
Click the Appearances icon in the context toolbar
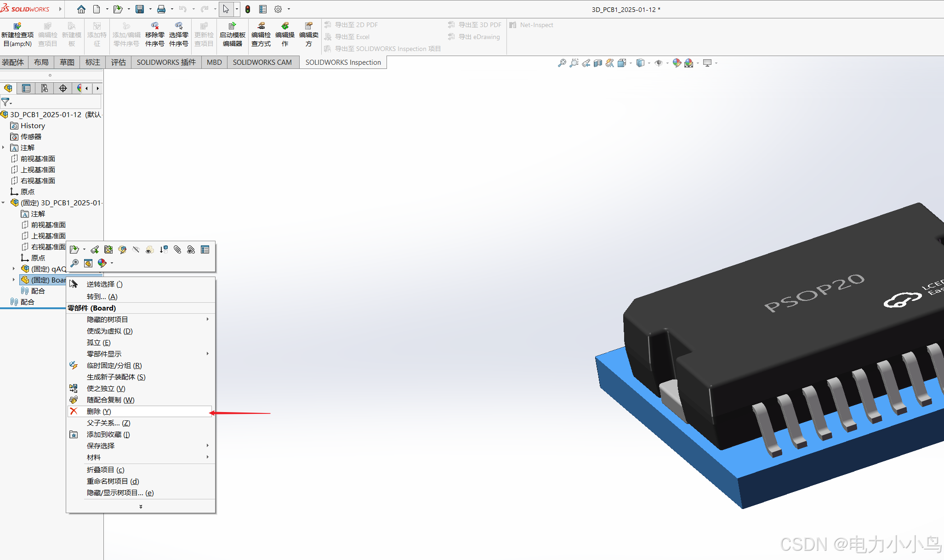pos(102,263)
